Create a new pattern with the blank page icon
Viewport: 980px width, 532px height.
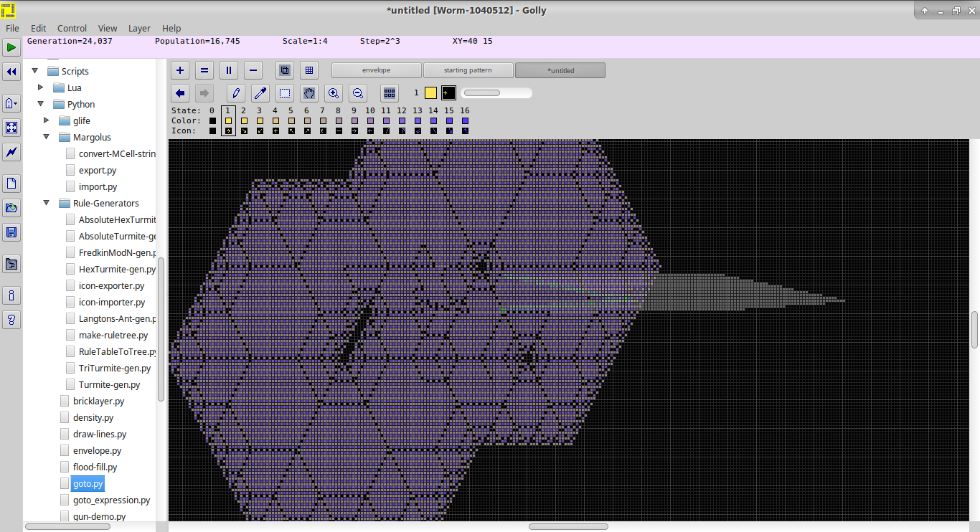tap(11, 184)
